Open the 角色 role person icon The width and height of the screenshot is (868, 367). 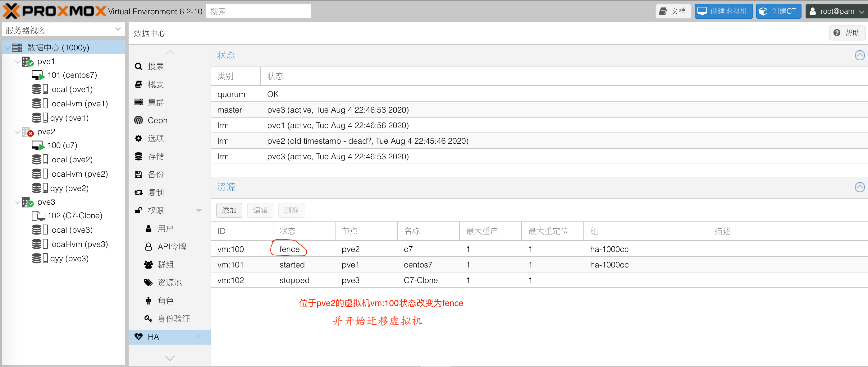click(148, 301)
